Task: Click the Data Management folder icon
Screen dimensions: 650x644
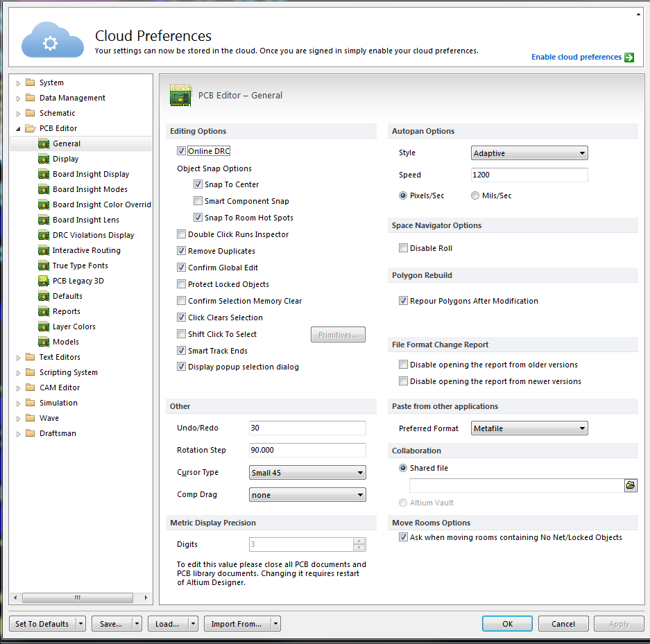Action: click(x=31, y=98)
